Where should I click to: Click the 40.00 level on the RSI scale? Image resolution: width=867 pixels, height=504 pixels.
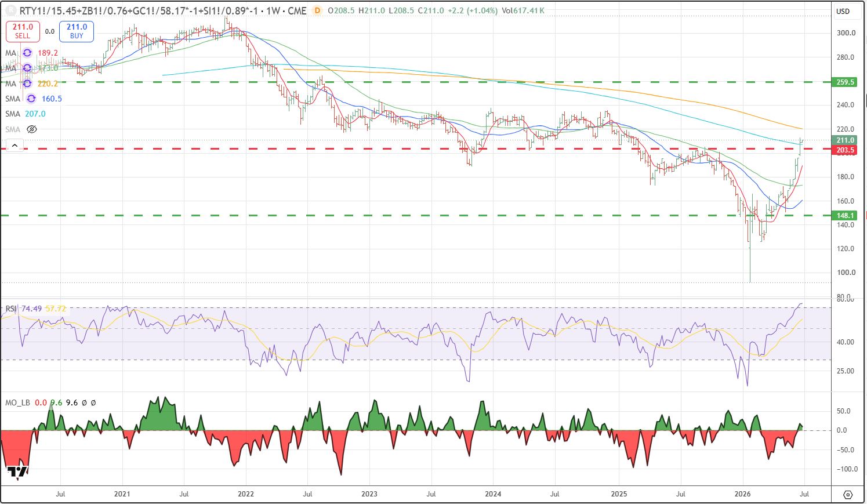tap(846, 342)
